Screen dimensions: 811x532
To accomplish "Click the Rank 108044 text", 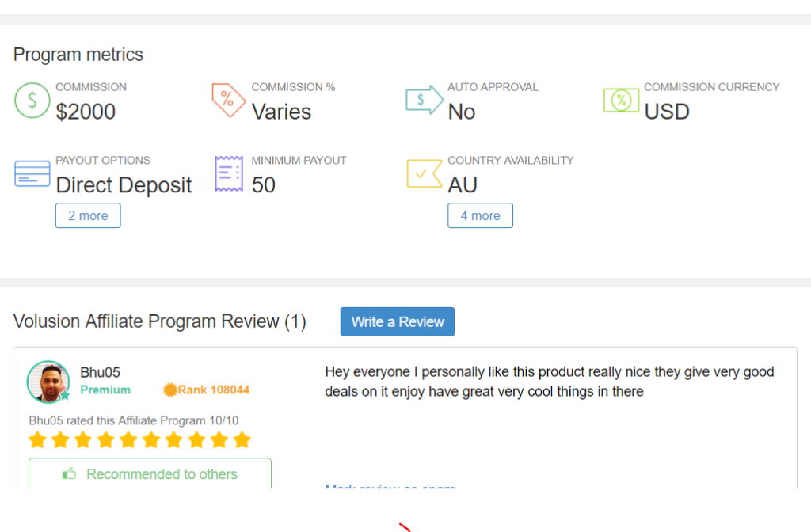I will (x=214, y=389).
